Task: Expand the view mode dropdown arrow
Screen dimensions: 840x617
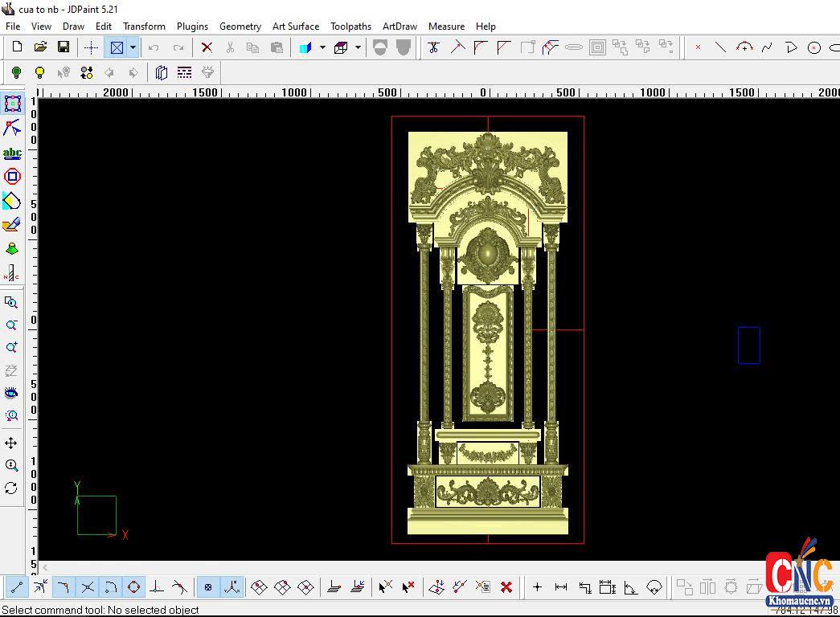Action: pos(133,47)
